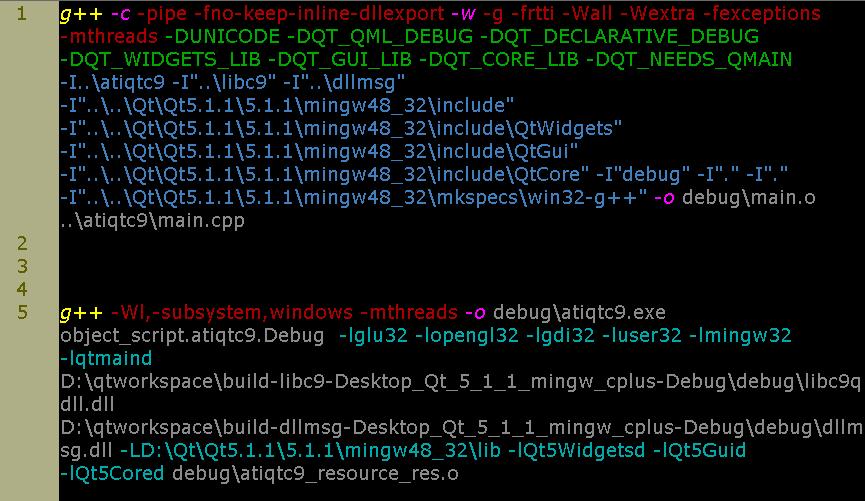Click the debug\atiqtc9.exe output name
Image resolution: width=865 pixels, height=501 pixels.
(x=579, y=312)
